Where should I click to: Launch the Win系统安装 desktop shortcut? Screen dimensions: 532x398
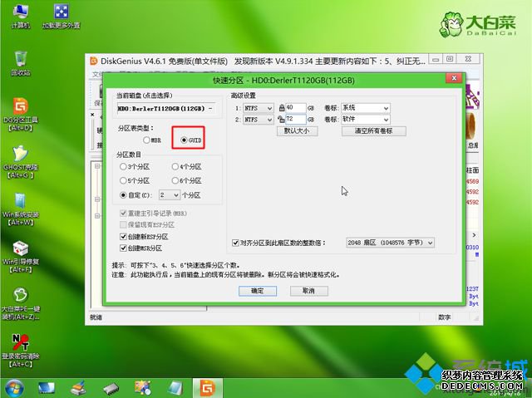tap(21, 209)
